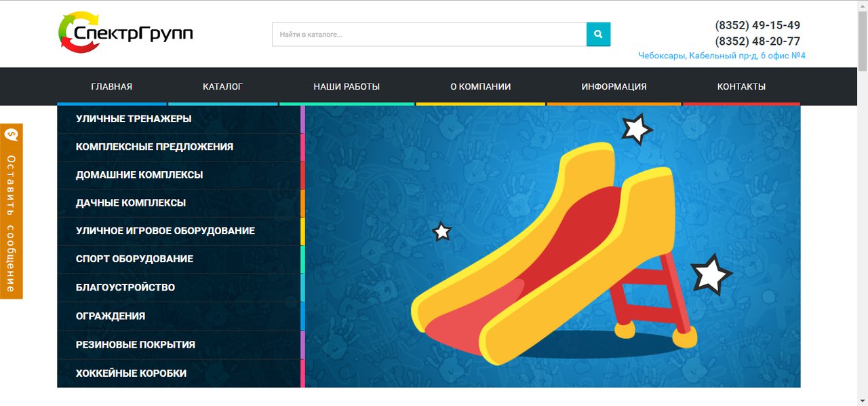Click the catalog search input field
The width and height of the screenshot is (868, 406).
pyautogui.click(x=429, y=34)
